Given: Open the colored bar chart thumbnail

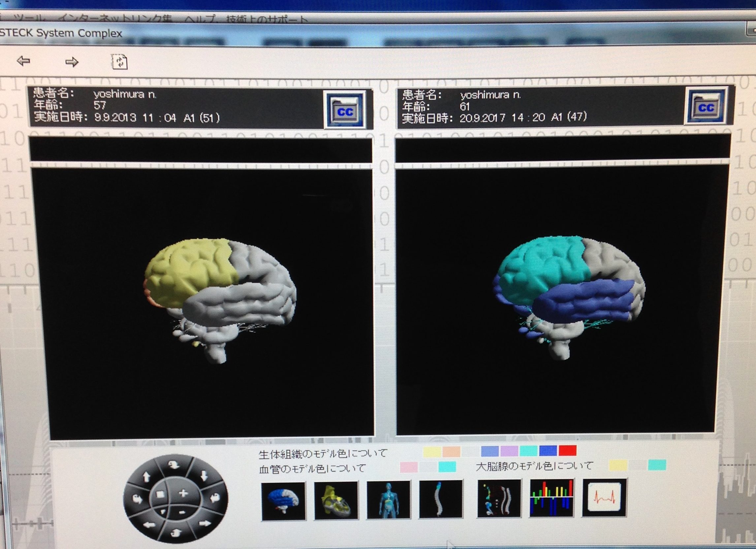Looking at the screenshot, I should coord(552,498).
